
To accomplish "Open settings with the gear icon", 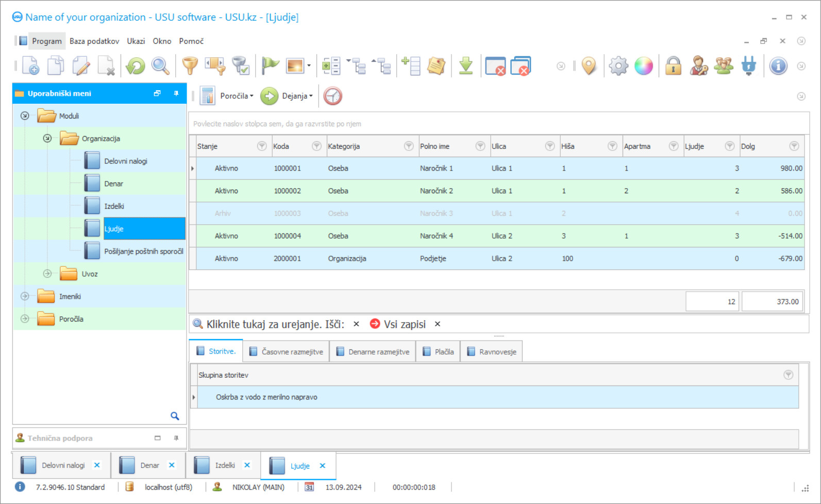I will tap(618, 66).
